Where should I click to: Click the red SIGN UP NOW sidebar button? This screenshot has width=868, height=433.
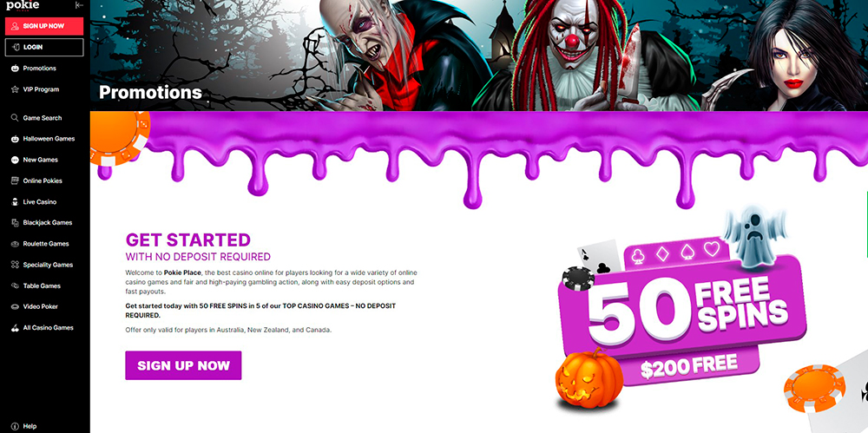pos(44,26)
